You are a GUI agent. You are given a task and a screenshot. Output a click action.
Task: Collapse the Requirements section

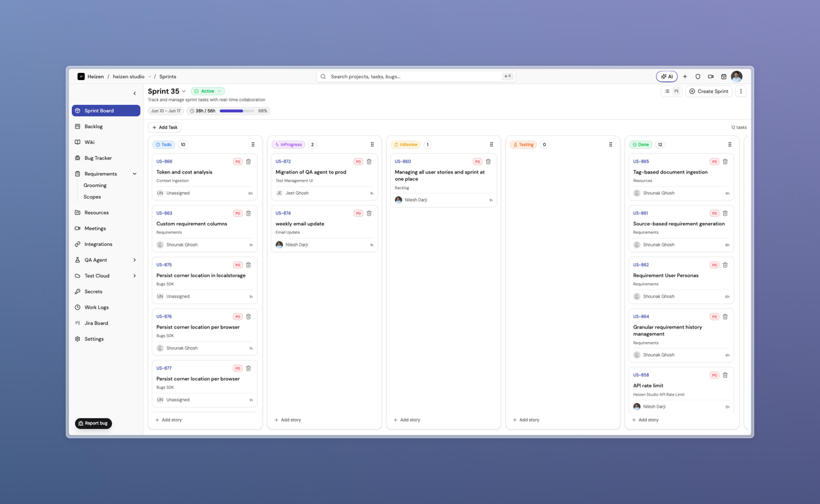click(x=135, y=174)
